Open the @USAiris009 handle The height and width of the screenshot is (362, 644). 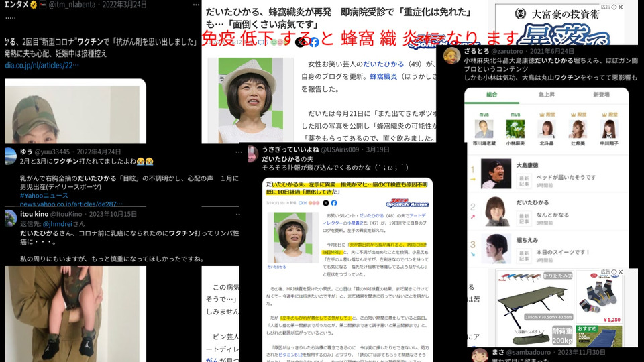pos(339,149)
